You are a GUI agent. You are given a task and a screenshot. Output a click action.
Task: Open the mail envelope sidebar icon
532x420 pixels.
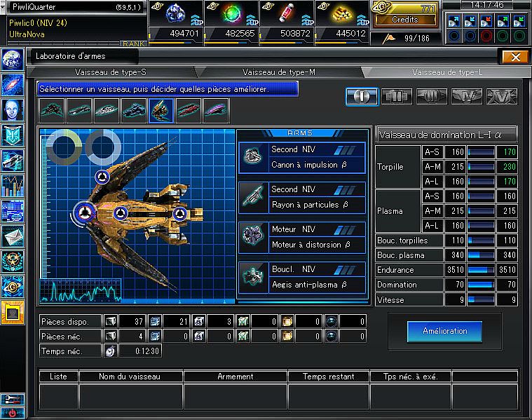(x=12, y=236)
